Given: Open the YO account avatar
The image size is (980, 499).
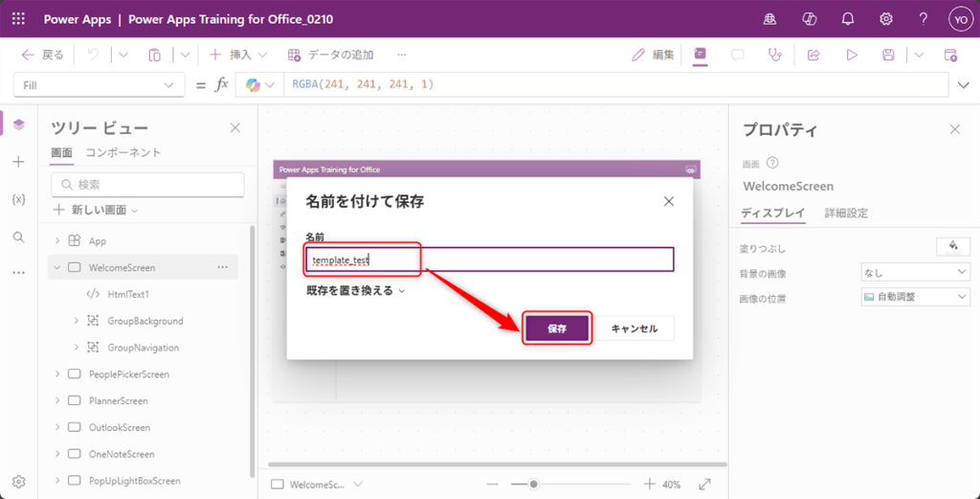Looking at the screenshot, I should [959, 19].
